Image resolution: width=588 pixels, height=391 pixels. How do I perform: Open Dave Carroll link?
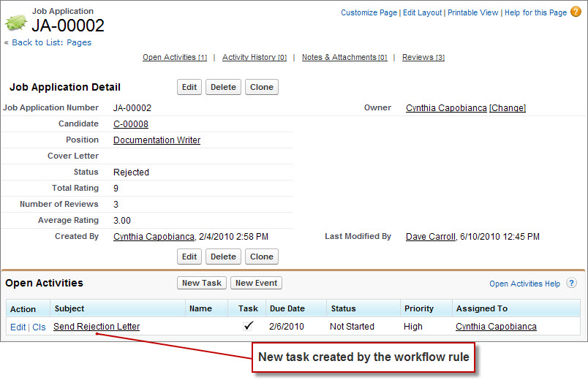coord(431,237)
